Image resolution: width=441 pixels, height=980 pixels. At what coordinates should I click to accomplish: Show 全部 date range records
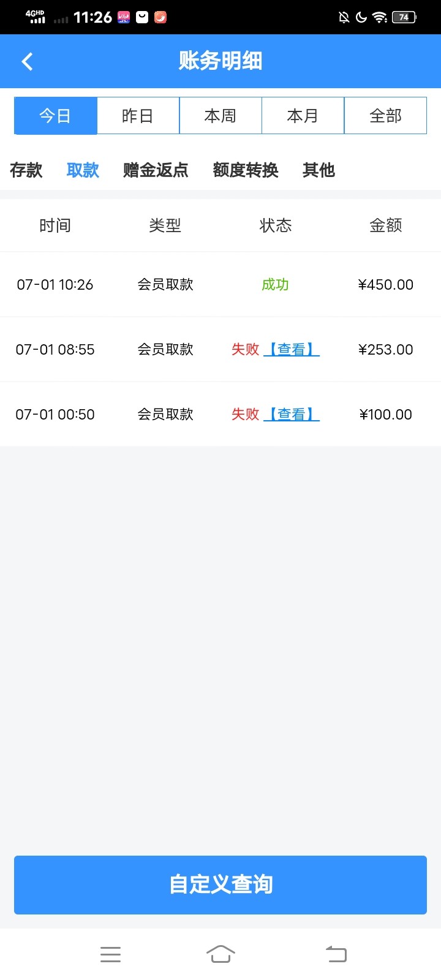point(385,116)
